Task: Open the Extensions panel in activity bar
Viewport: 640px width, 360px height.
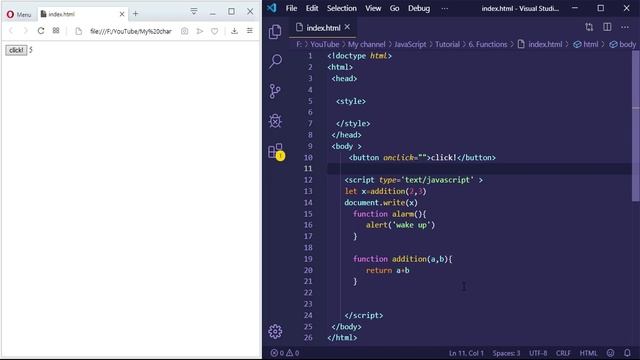Action: pyautogui.click(x=276, y=151)
